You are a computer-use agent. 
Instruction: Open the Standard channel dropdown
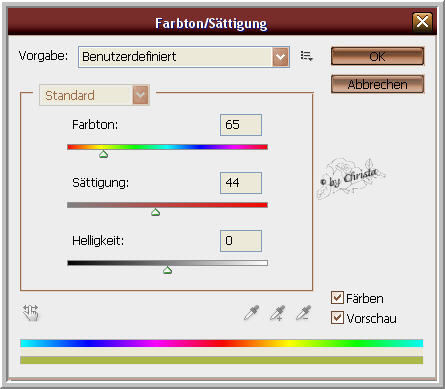[94, 95]
